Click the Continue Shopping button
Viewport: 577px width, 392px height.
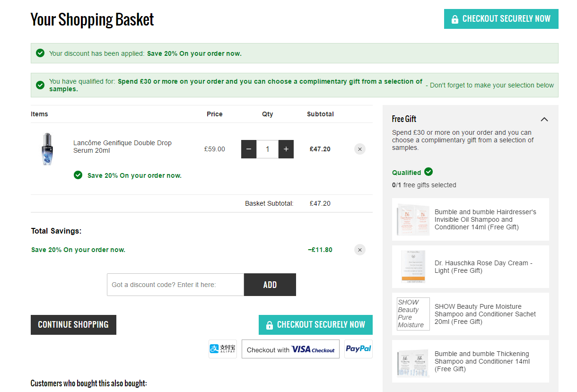[x=73, y=325]
